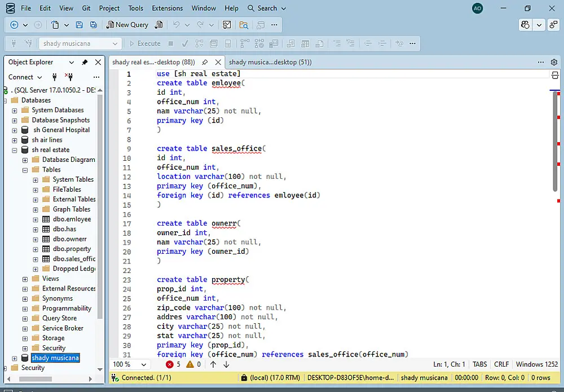
Task: Click the Connect Object Explorer plug icon
Action: tap(55, 77)
